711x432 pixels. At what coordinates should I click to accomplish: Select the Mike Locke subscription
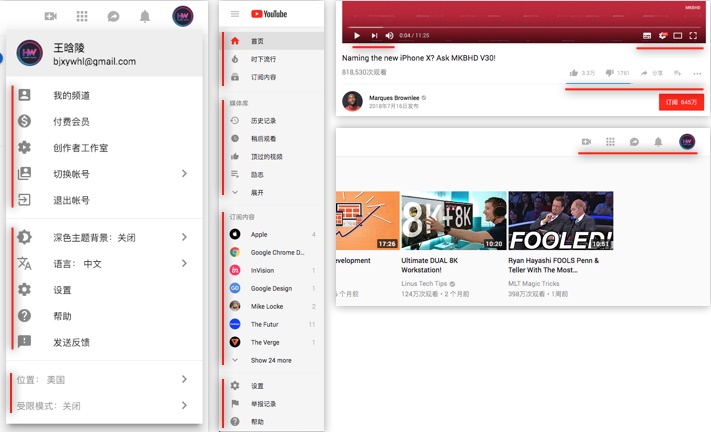273,306
